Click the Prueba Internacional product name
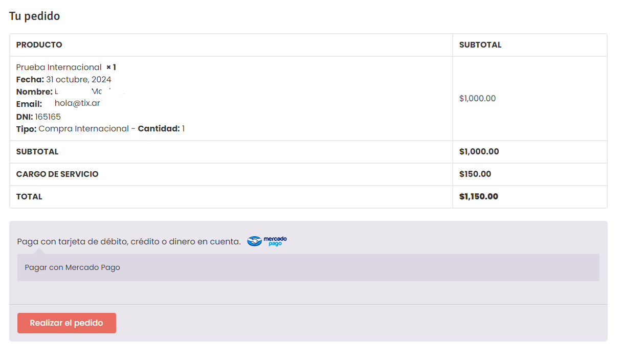Screen dimensions: 623x364 click(x=59, y=67)
